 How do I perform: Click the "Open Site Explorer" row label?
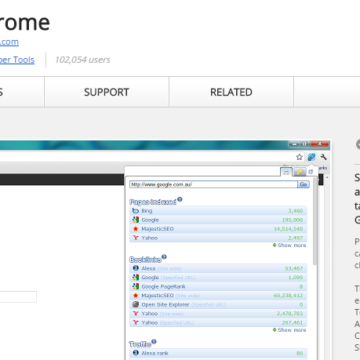point(165,304)
